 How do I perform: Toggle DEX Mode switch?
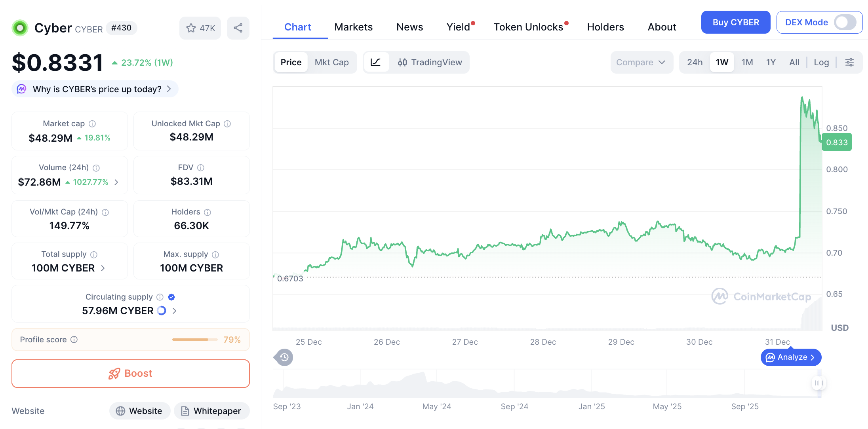pos(845,23)
